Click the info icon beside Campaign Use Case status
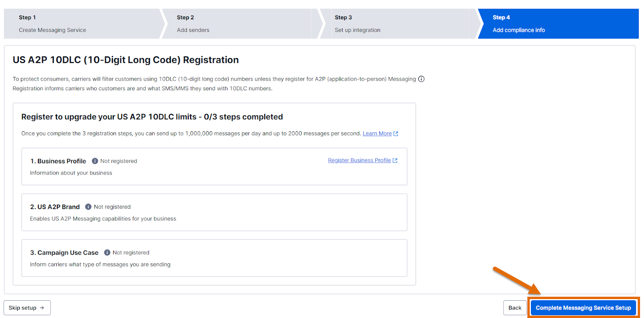Screen dimensions: 644x318 [x=107, y=252]
